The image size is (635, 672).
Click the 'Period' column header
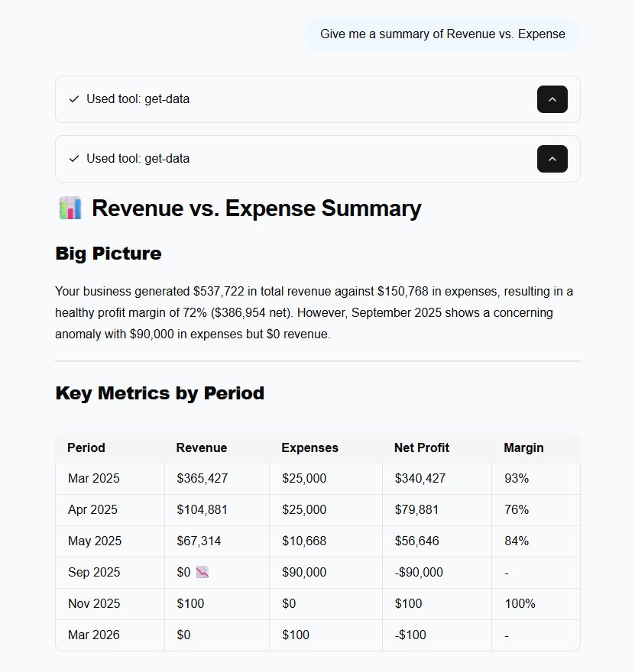coord(86,448)
